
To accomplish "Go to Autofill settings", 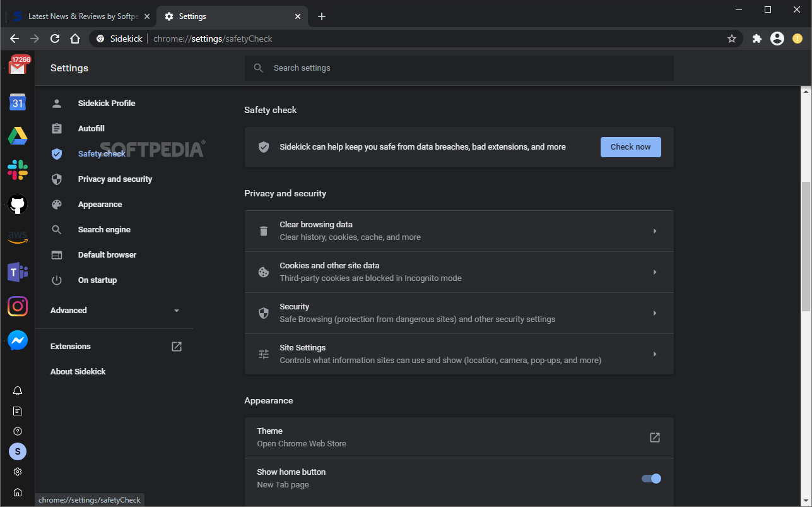I will (x=91, y=129).
